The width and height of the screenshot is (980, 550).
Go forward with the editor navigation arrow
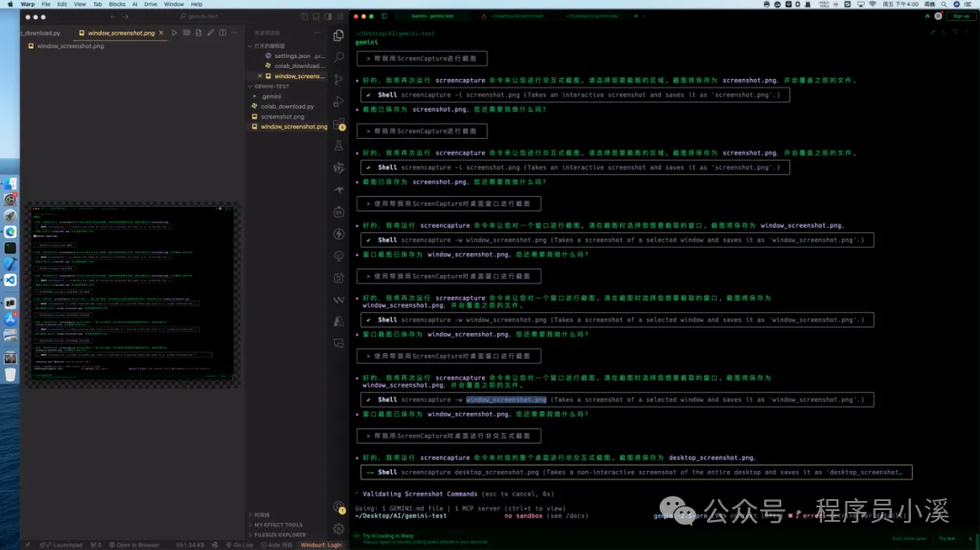125,17
